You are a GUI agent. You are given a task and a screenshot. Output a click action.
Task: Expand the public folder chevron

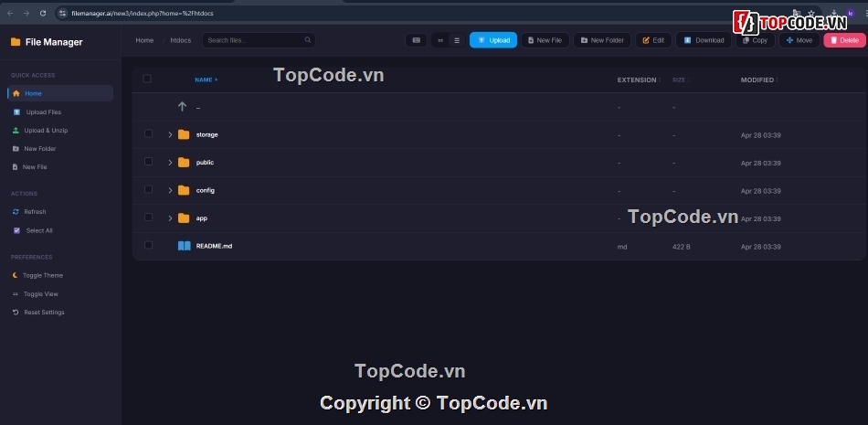(170, 163)
